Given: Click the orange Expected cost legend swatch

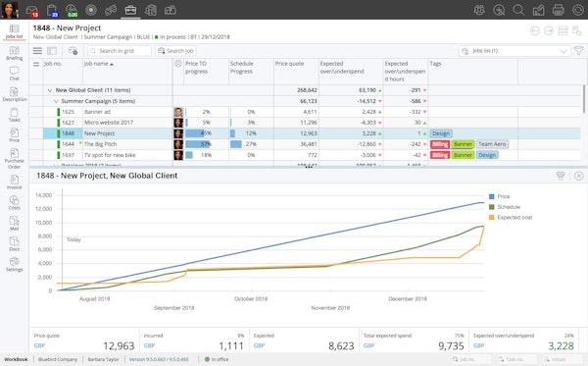Looking at the screenshot, I should [x=492, y=218].
